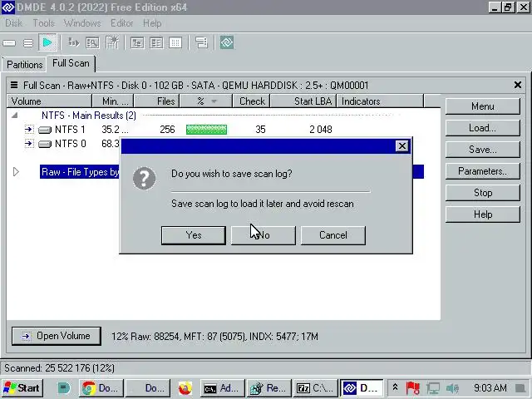Click the red flag tray icon

(x=413, y=388)
